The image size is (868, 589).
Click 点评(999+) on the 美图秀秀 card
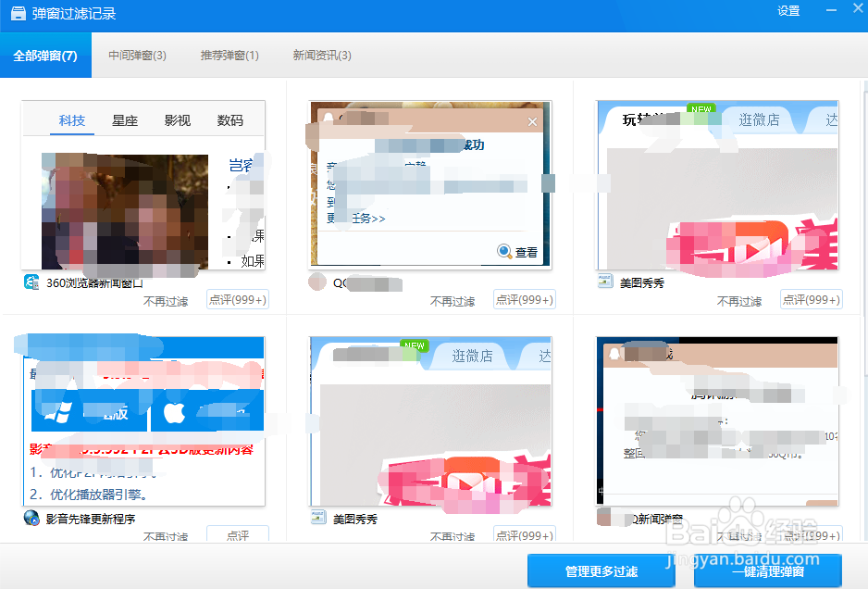(811, 299)
